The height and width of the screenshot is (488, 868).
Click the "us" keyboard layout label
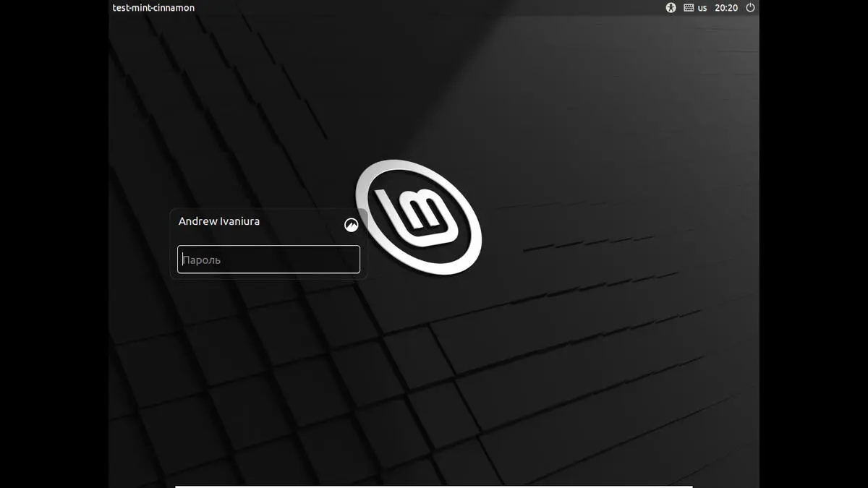(x=702, y=8)
